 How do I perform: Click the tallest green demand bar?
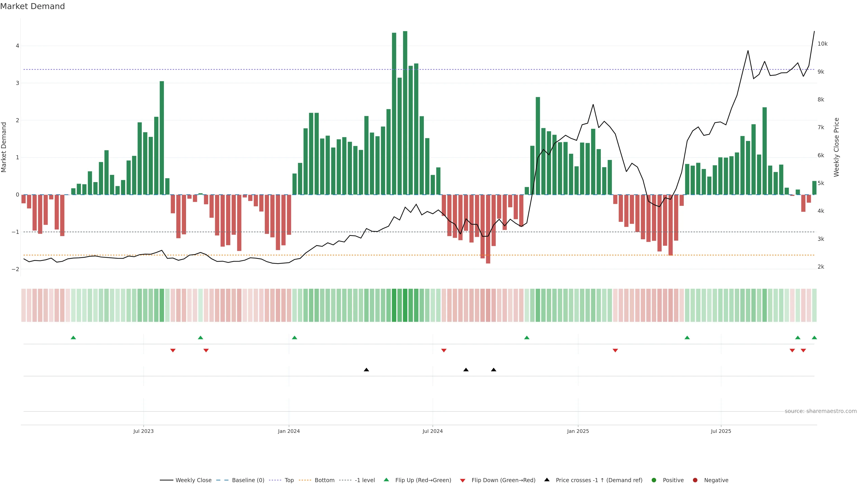(405, 113)
